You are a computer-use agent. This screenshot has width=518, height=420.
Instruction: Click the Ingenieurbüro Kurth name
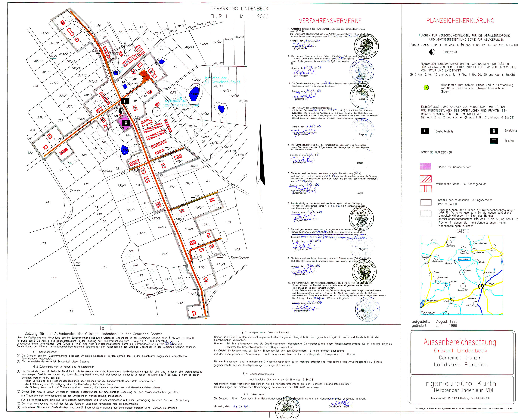460,384
